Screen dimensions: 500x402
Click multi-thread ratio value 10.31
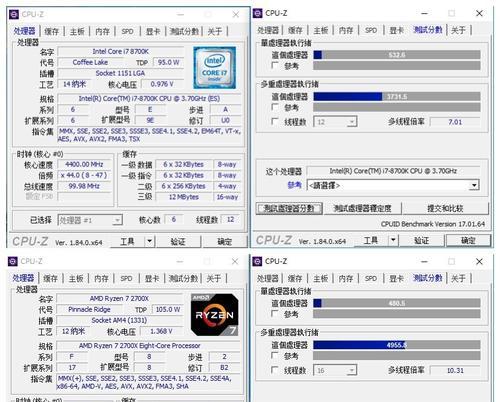point(455,370)
